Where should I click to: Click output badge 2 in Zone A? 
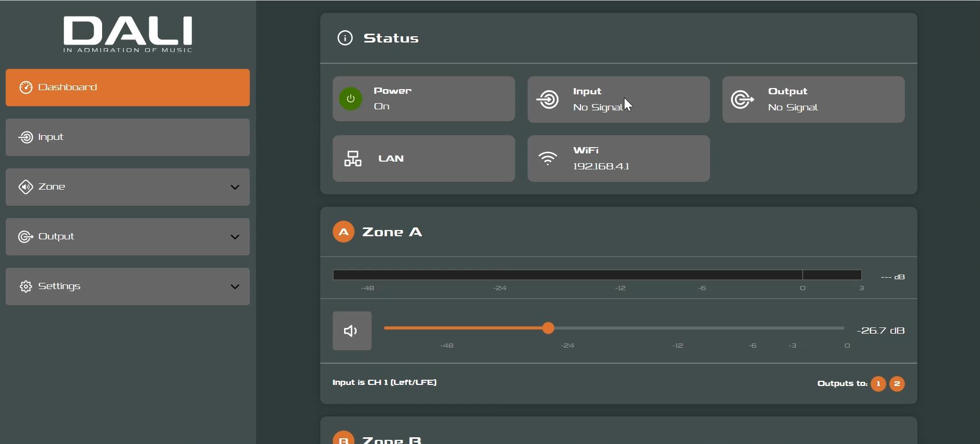coord(897,384)
